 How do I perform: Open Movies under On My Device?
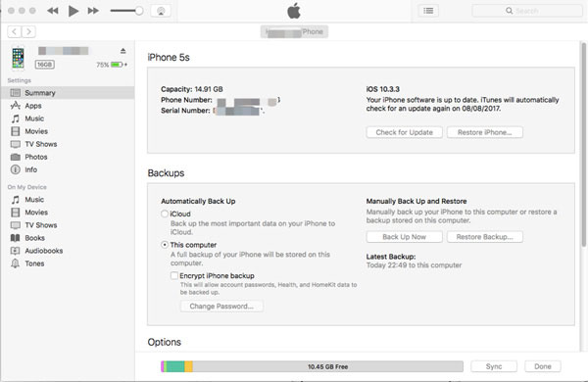coord(68,213)
